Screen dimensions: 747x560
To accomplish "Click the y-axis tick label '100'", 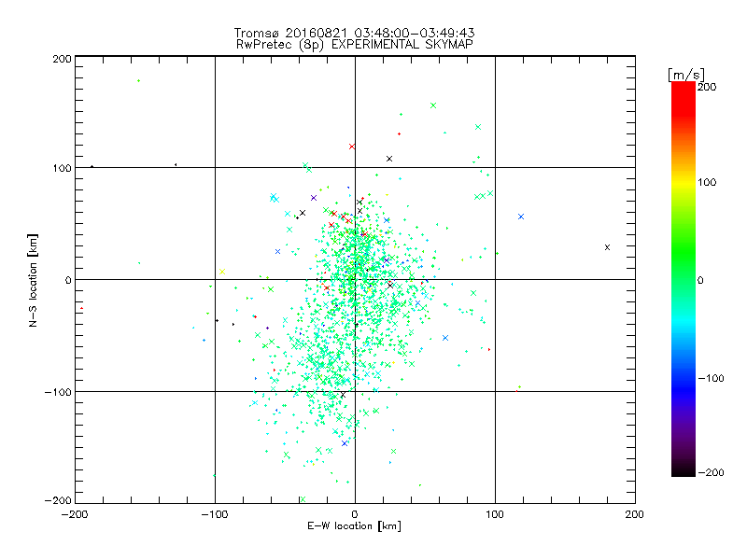I will [62, 168].
